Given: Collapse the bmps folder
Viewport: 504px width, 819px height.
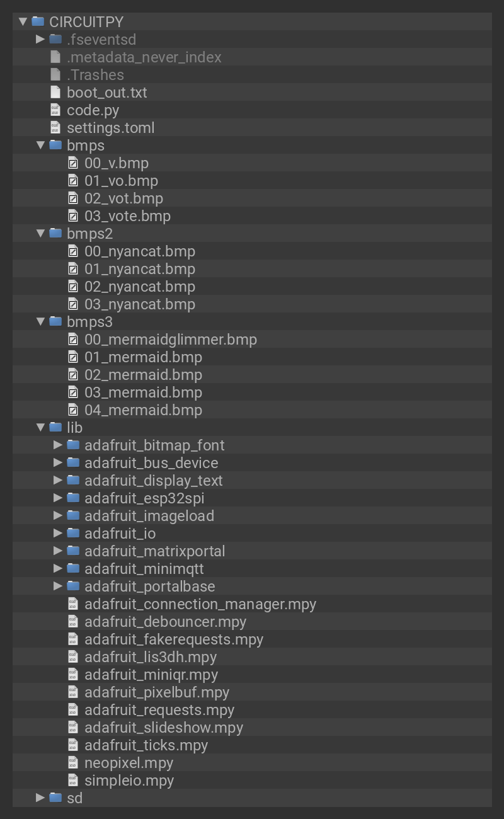Looking at the screenshot, I should (40, 145).
